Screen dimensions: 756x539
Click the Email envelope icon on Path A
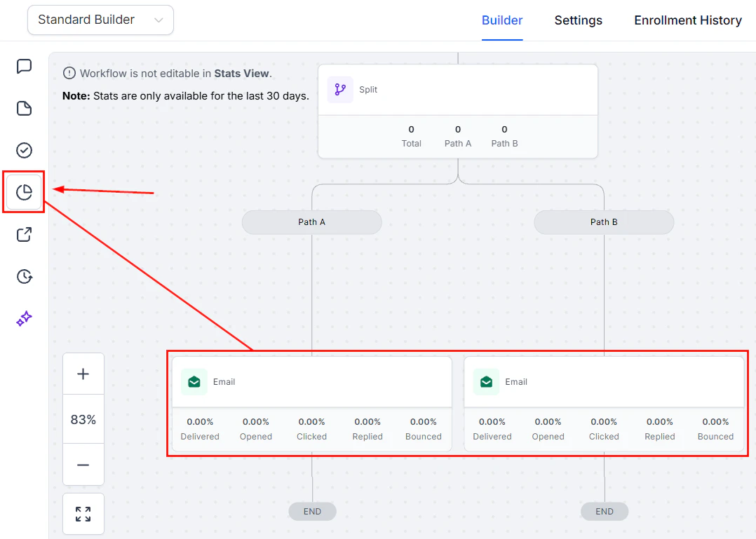coord(194,382)
